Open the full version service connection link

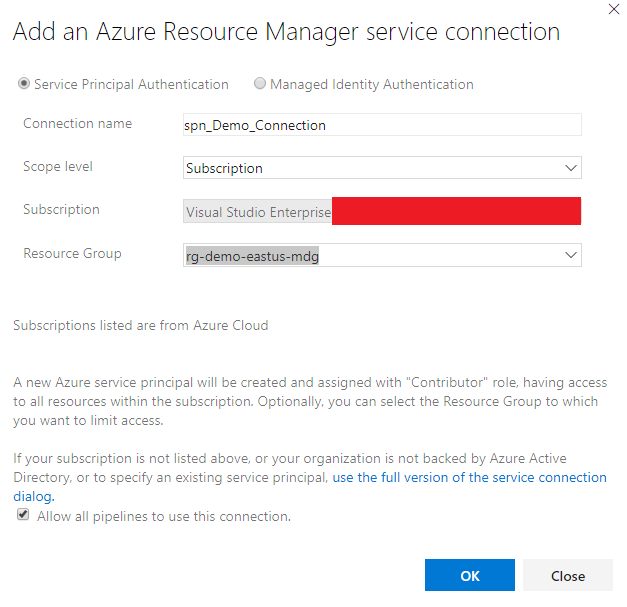(469, 478)
